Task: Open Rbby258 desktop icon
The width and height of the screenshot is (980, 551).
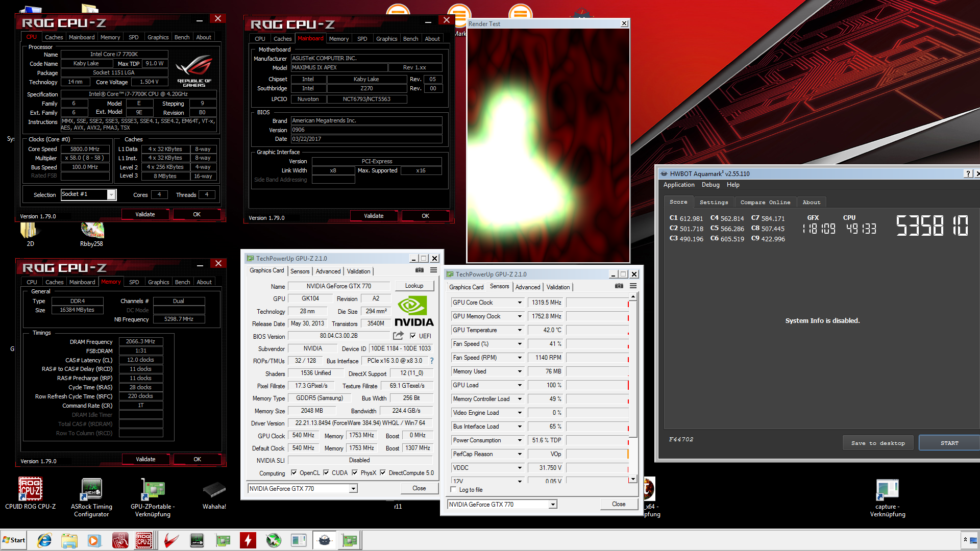Action: click(x=92, y=235)
